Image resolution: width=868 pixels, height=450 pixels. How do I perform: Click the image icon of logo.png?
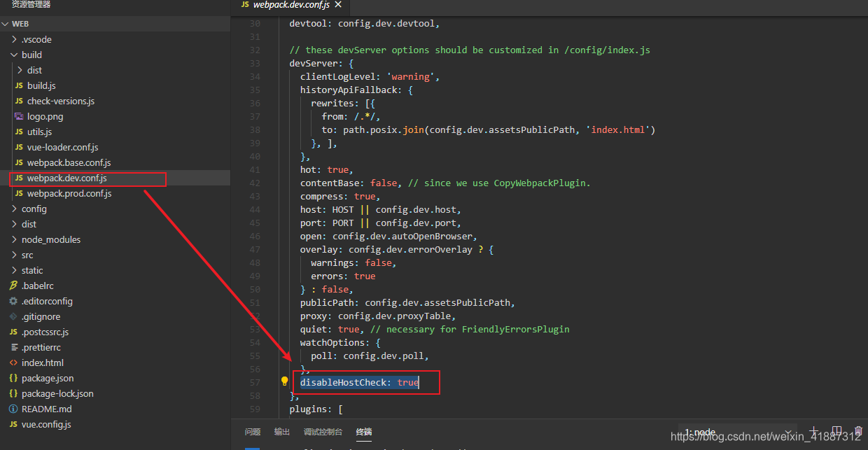(19, 116)
